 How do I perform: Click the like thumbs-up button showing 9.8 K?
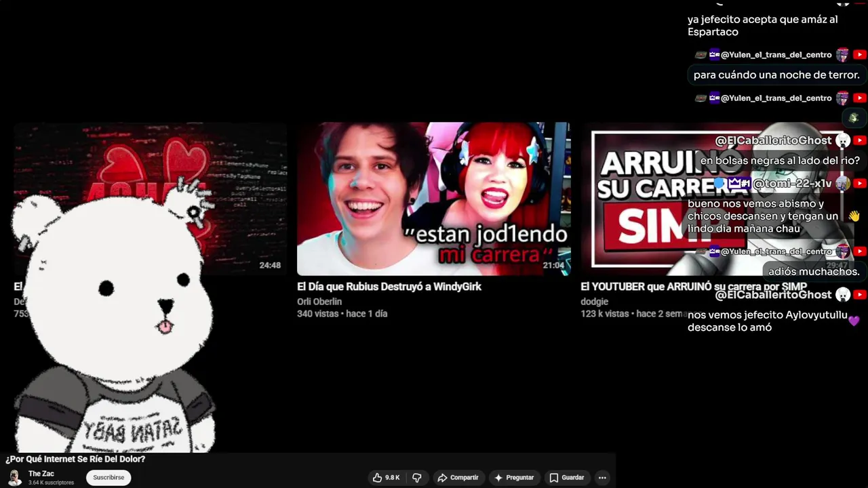point(386,478)
